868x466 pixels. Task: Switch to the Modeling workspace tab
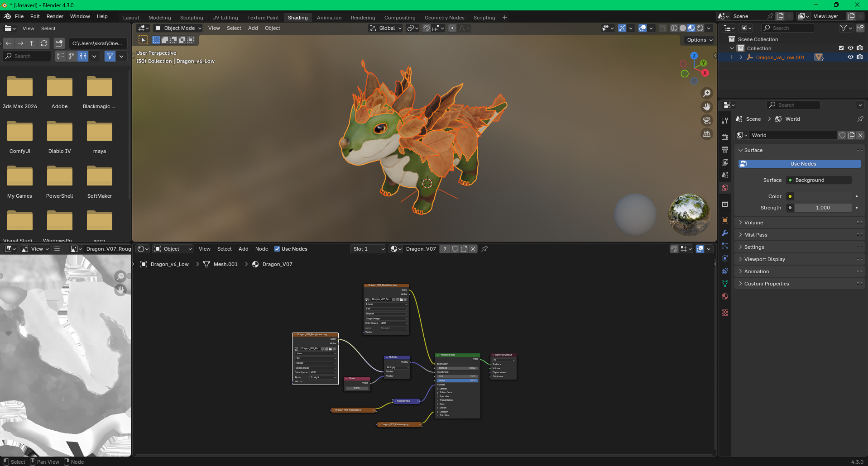[x=160, y=18]
